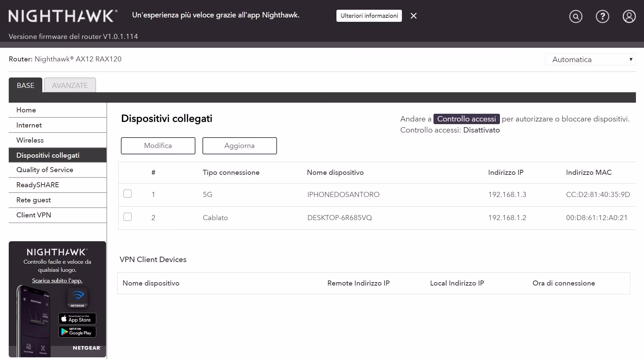
Task: Switch to the AVANZATE tab
Action: 70,85
